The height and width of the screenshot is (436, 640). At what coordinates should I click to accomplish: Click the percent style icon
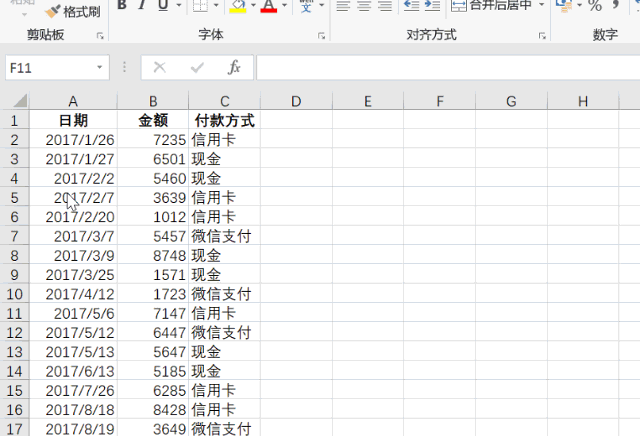coord(594,6)
